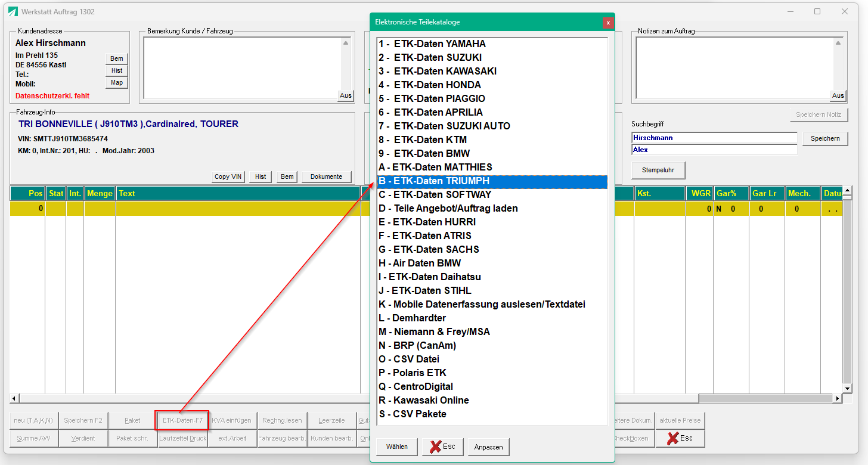Click Esc button in Werkstatt Auftrag window

pos(680,438)
